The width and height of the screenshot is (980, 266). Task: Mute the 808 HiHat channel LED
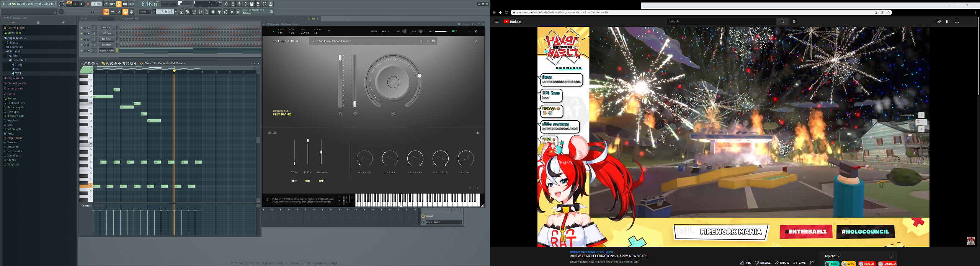click(x=82, y=39)
